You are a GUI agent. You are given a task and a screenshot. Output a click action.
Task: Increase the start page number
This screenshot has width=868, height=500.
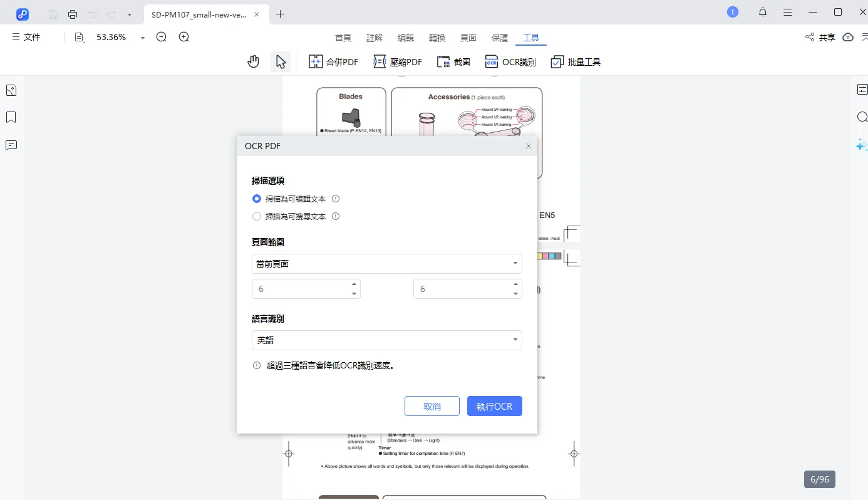[354, 284]
